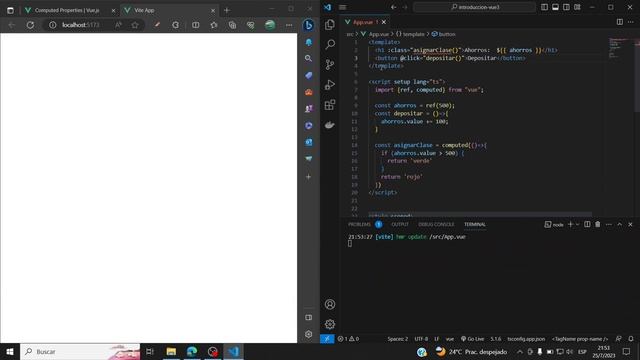Open VS Code notifications bell
The image size is (640, 360).
(x=631, y=339)
